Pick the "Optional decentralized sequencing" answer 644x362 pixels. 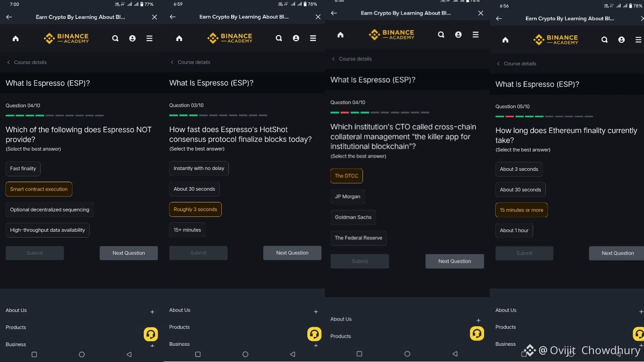pos(50,210)
